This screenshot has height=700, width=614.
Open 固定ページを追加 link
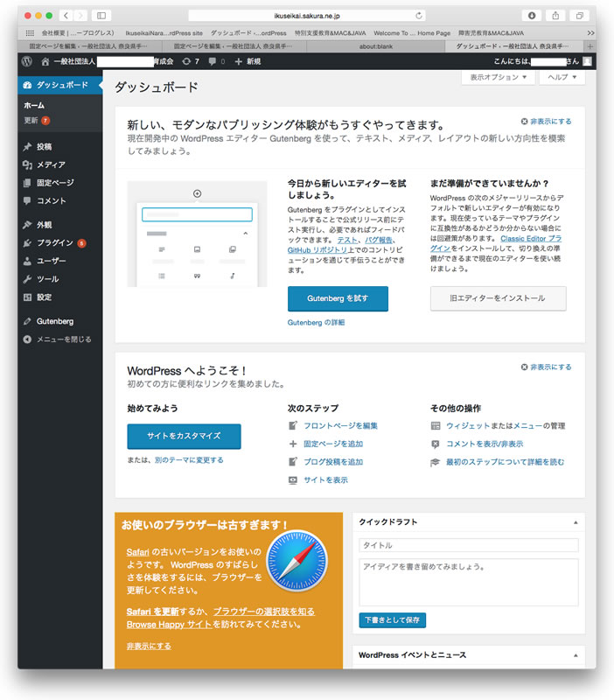point(333,444)
